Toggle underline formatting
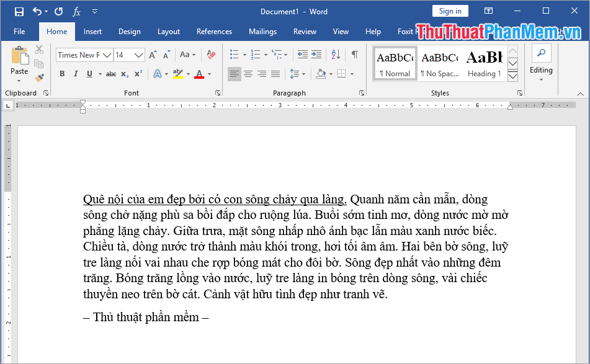590x364 pixels. (89, 74)
